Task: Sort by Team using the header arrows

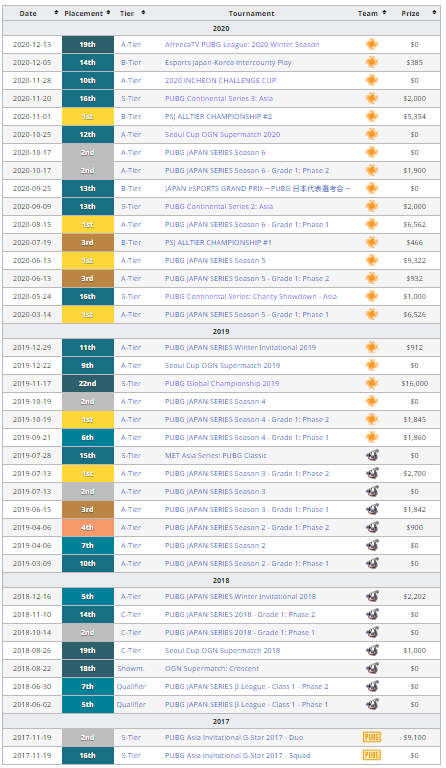Action: (x=384, y=12)
